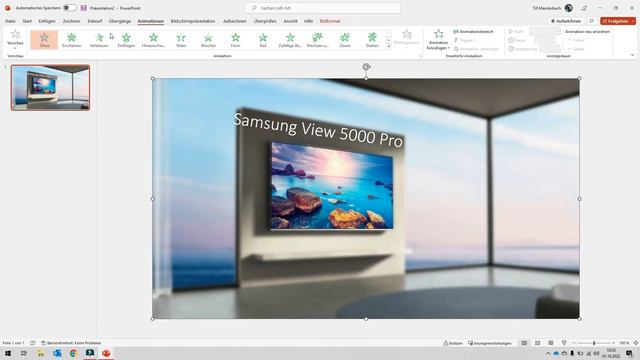Viewport: 640px width, 360px height.
Task: Start slideshow from the status bar icon
Action: coord(564,343)
